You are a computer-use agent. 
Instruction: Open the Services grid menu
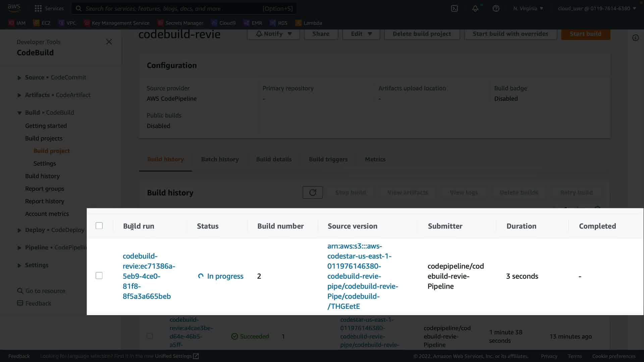click(x=38, y=8)
